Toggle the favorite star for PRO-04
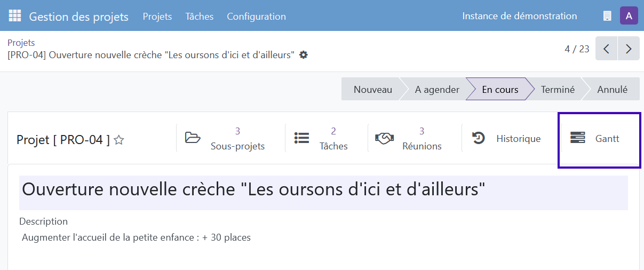Screen dimensions: 644x270 [119, 140]
